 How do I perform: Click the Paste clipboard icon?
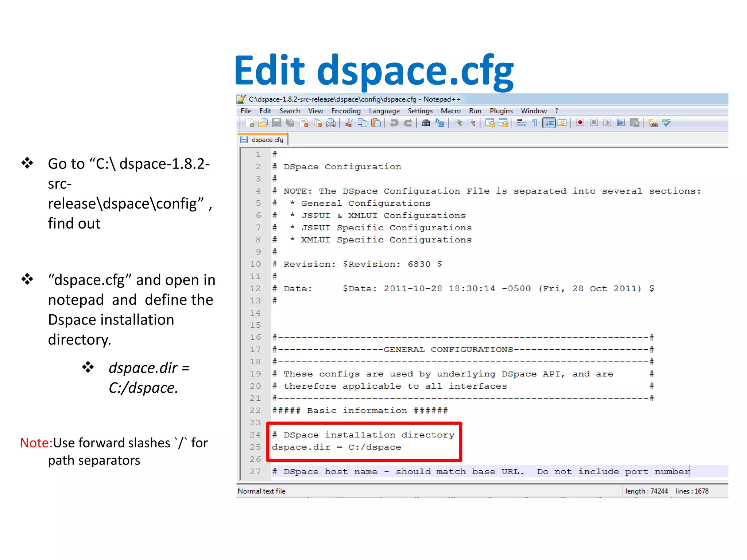(x=376, y=123)
